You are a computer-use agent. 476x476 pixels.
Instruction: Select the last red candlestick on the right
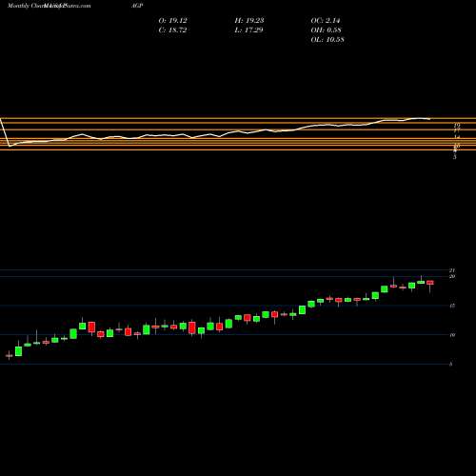[x=430, y=283]
